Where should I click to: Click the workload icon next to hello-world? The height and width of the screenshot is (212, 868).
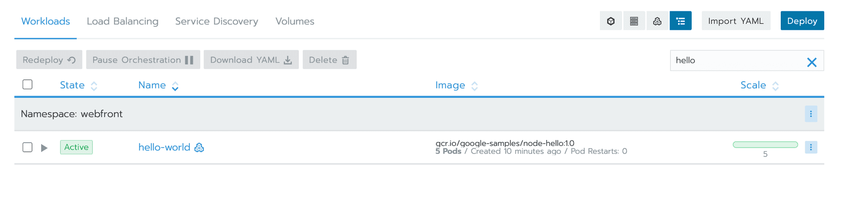[199, 148]
